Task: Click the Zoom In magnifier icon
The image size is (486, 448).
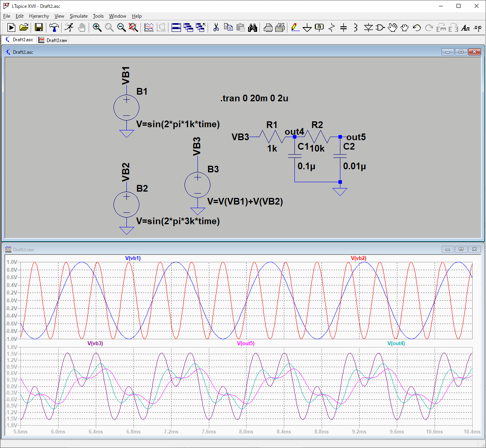Action: 97,27
